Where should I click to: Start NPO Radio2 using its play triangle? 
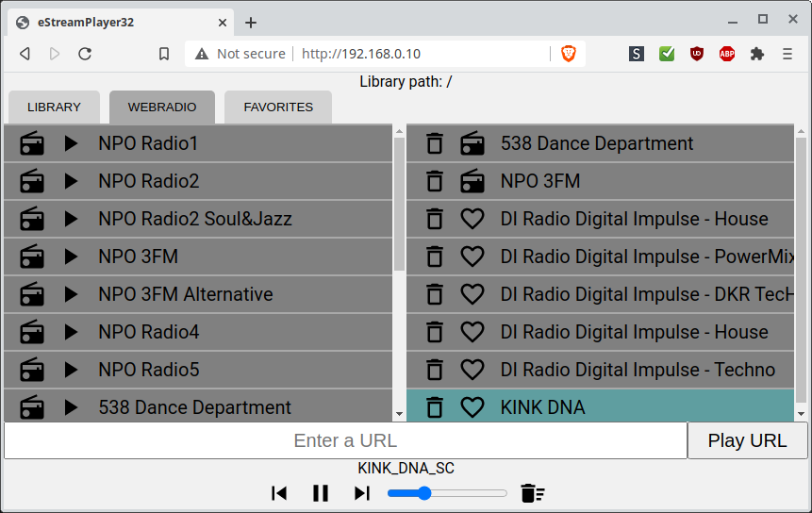pos(71,181)
